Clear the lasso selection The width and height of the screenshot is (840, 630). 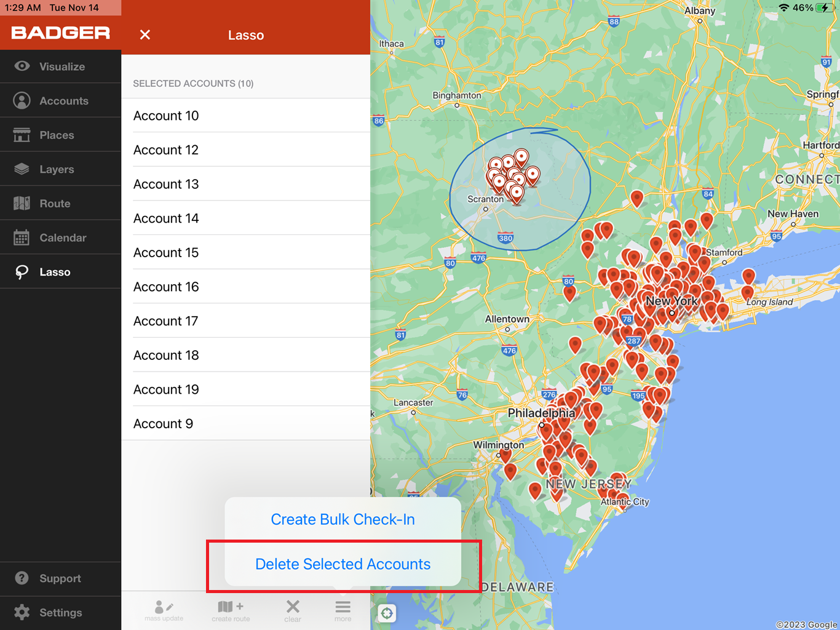[293, 610]
